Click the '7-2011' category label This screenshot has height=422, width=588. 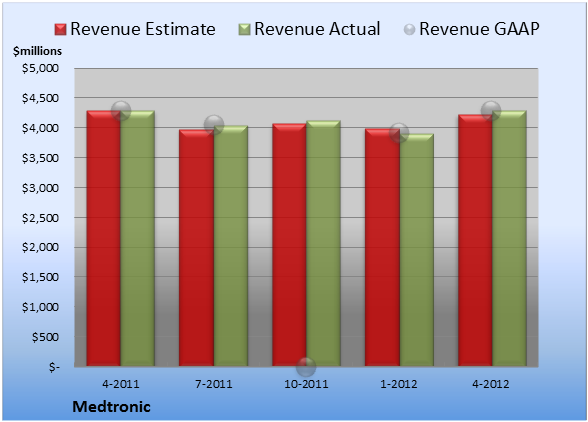(214, 384)
